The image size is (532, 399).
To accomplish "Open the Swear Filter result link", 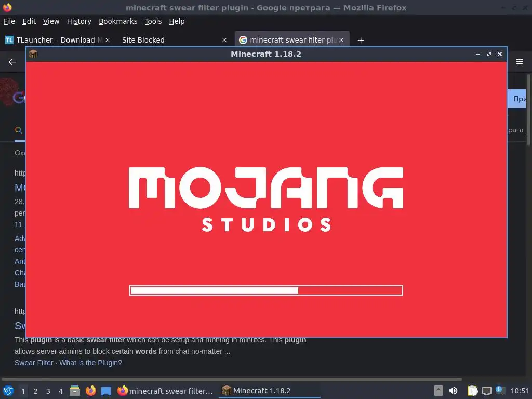I will (34, 363).
